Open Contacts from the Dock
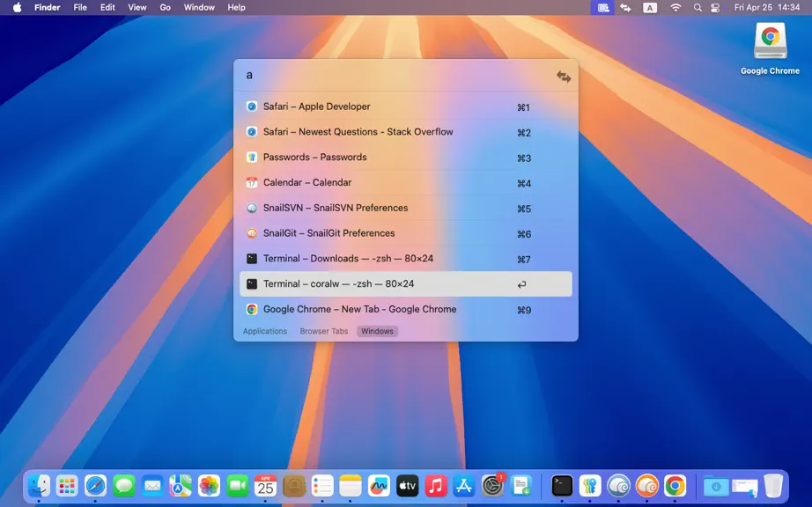Screen dimensions: 812x507 pos(294,486)
